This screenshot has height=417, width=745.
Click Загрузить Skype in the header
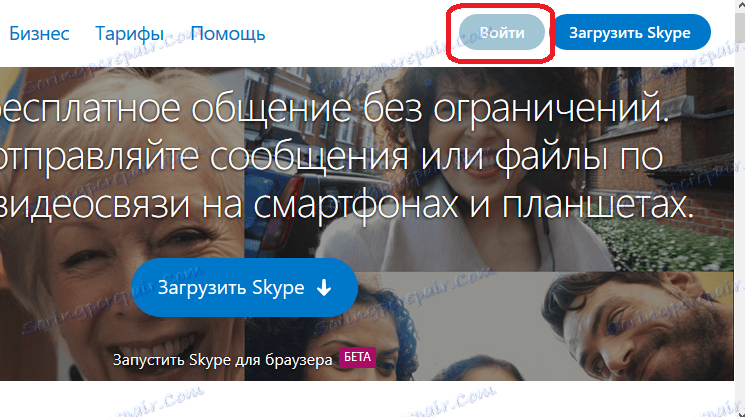click(x=630, y=32)
